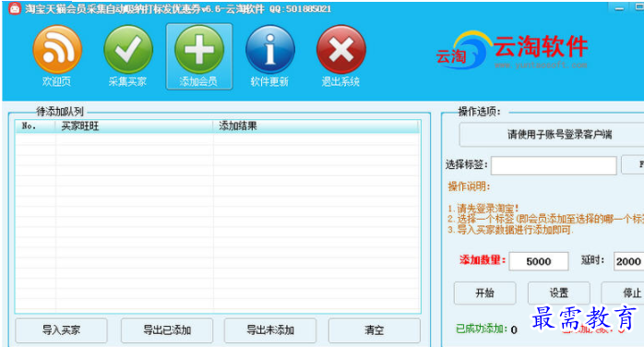Click the 操作说明 label
The height and width of the screenshot is (347, 644).
pos(469,186)
